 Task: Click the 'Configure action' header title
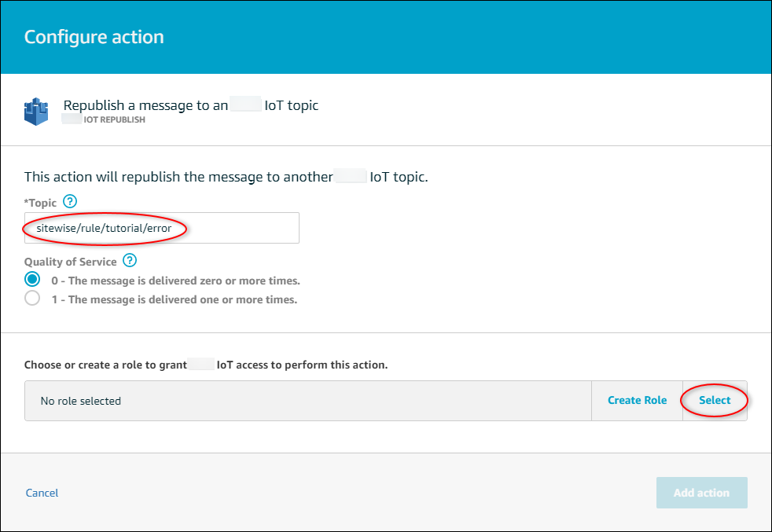94,37
